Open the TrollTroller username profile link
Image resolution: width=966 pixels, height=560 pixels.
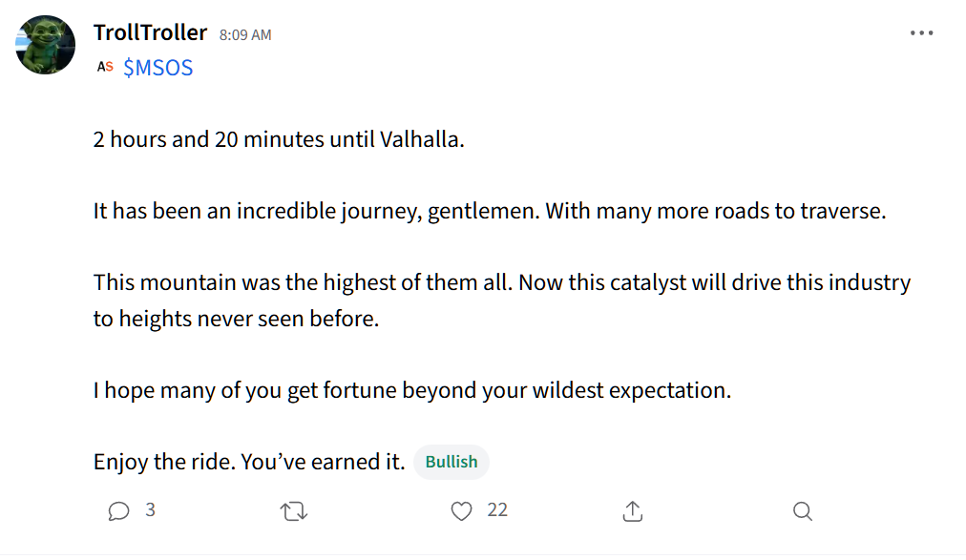pyautogui.click(x=150, y=33)
